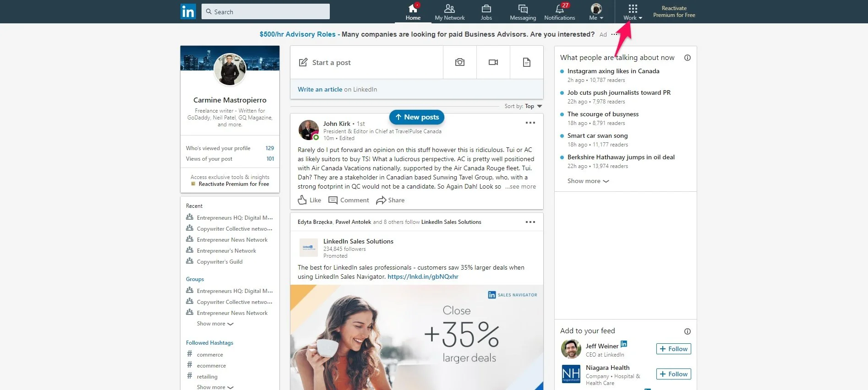This screenshot has height=390, width=868.
Task: Open Copywriter Collective group under Groups
Action: pos(235,302)
